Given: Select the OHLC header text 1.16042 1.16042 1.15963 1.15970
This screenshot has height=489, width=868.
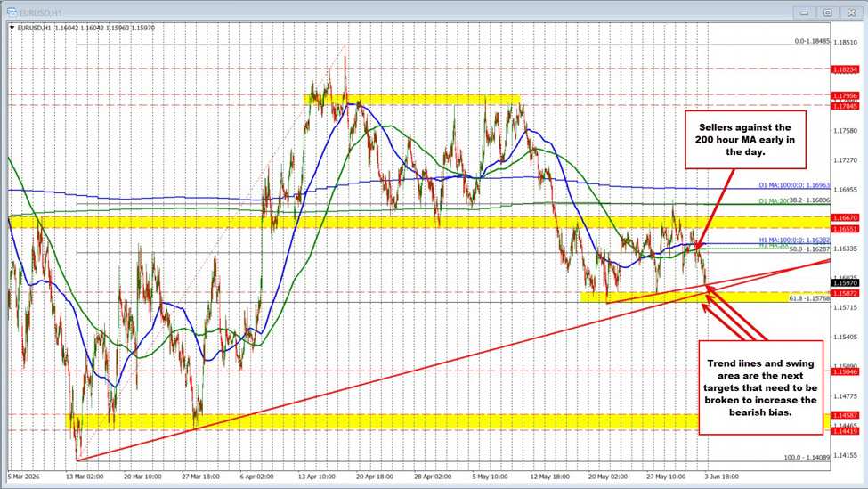Looking at the screenshot, I should point(105,27).
